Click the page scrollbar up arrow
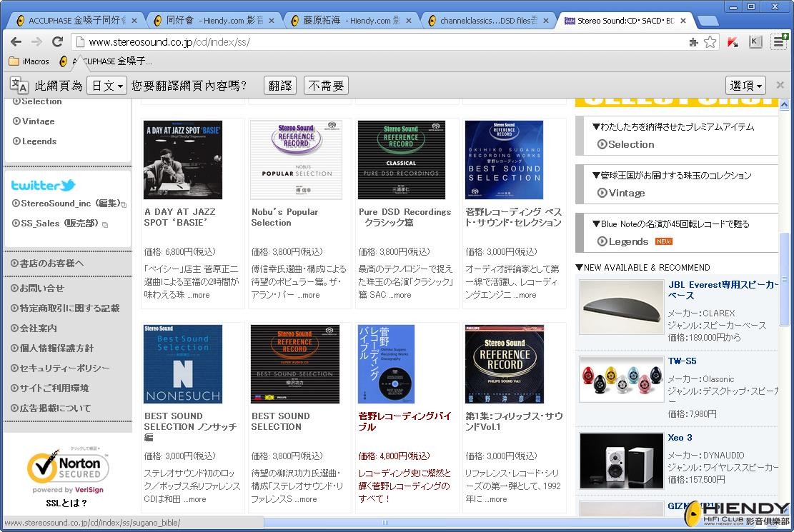Image resolution: width=794 pixels, height=532 pixels. (784, 105)
